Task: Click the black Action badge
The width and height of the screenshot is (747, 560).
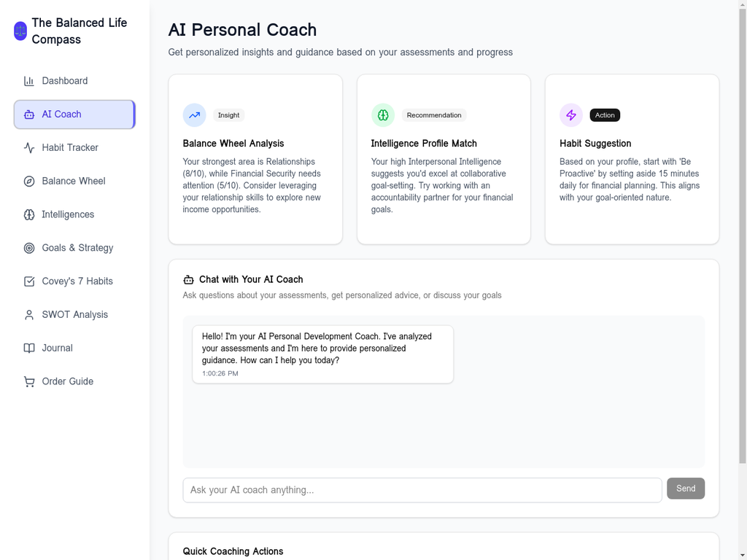Action: pyautogui.click(x=605, y=114)
